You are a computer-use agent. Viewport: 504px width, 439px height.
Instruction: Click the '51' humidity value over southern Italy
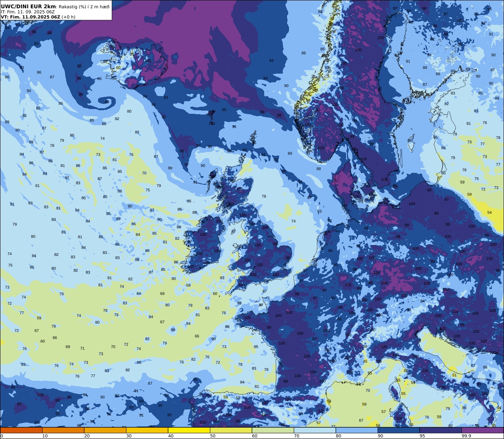tap(454, 375)
